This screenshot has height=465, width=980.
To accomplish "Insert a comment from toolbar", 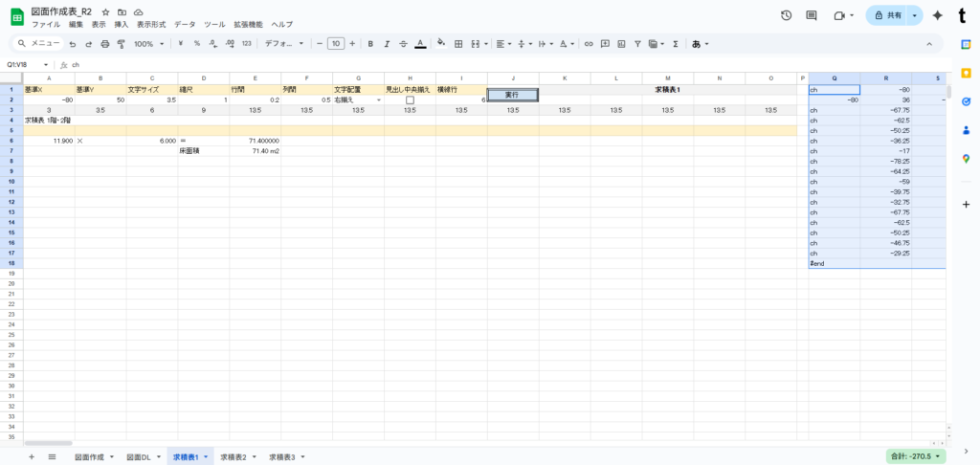I will coord(605,44).
